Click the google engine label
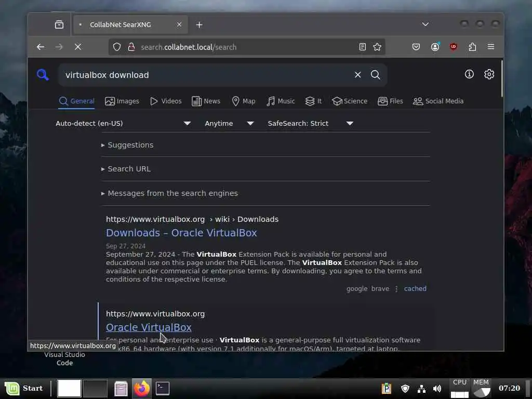This screenshot has height=399, width=532. point(357,289)
